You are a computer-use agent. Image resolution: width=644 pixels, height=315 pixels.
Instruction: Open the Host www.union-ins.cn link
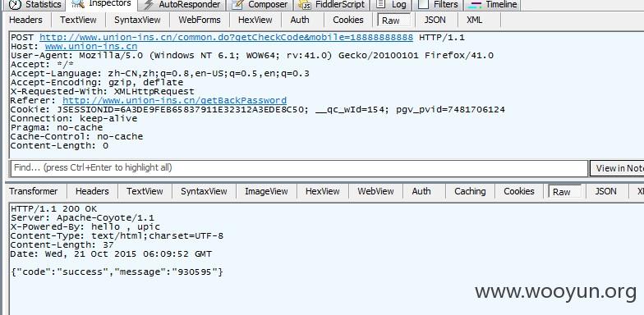coord(90,46)
